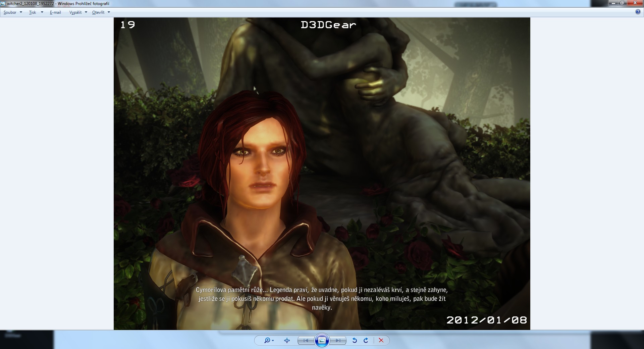The width and height of the screenshot is (644, 349).
Task: Click the 'D3DGear' overlay text
Action: (x=328, y=25)
